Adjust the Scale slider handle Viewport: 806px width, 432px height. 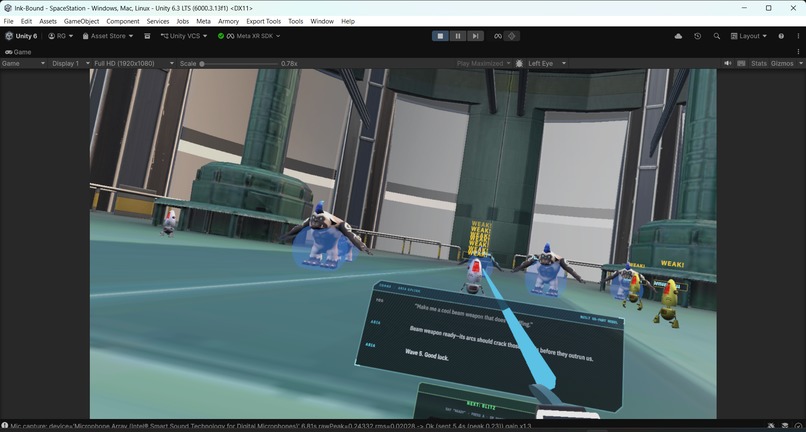pos(202,64)
